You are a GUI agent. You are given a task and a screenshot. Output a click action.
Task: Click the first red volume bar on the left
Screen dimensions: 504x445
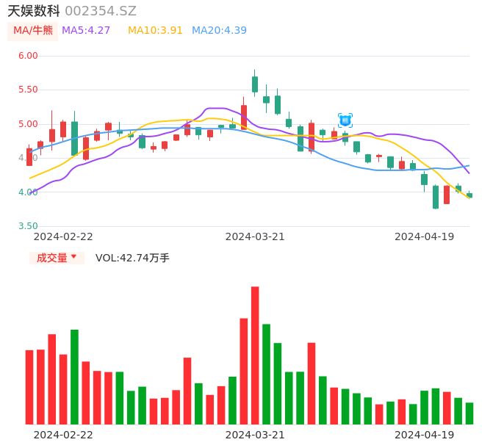(29, 387)
